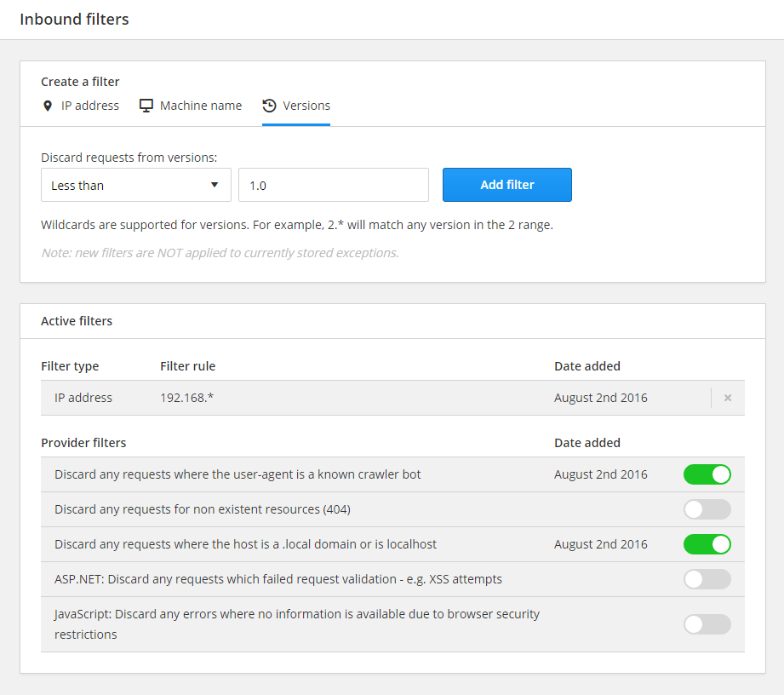Viewport: 784px width, 695px height.
Task: Click the Active filters heading
Action: coord(77,321)
